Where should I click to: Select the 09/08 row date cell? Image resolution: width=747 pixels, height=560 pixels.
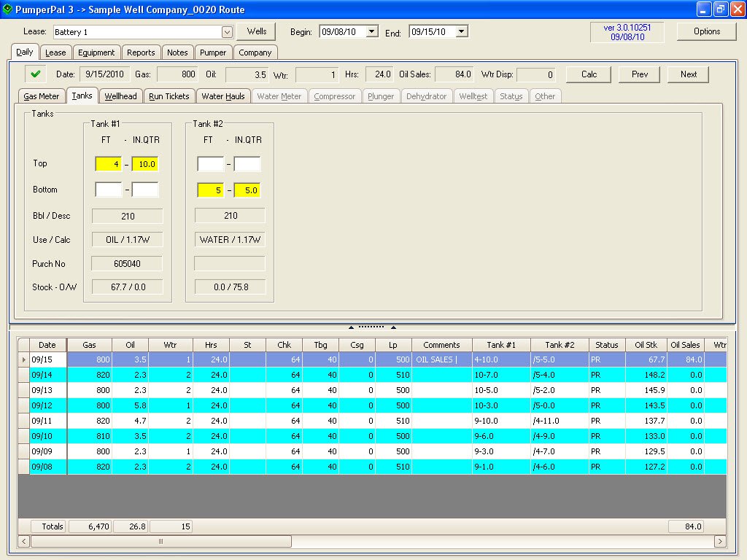[47, 467]
